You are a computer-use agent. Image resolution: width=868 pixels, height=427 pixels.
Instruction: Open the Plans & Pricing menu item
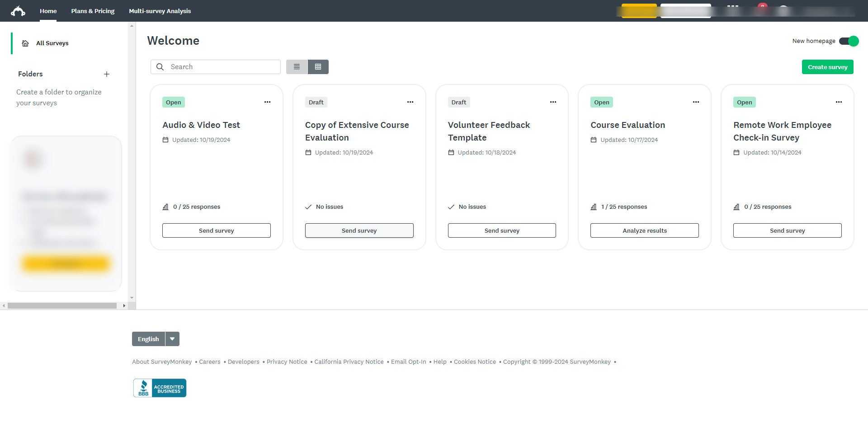93,11
